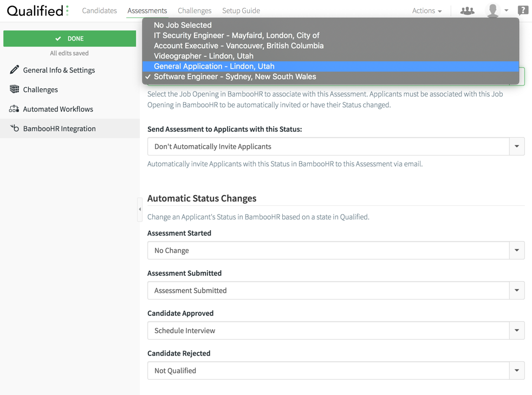
Task: Open the team members icon
Action: pyautogui.click(x=467, y=11)
